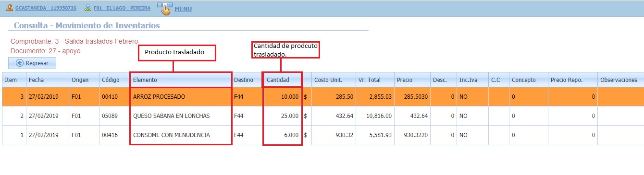Click the Regresar button
This screenshot has width=644, height=175.
click(32, 63)
